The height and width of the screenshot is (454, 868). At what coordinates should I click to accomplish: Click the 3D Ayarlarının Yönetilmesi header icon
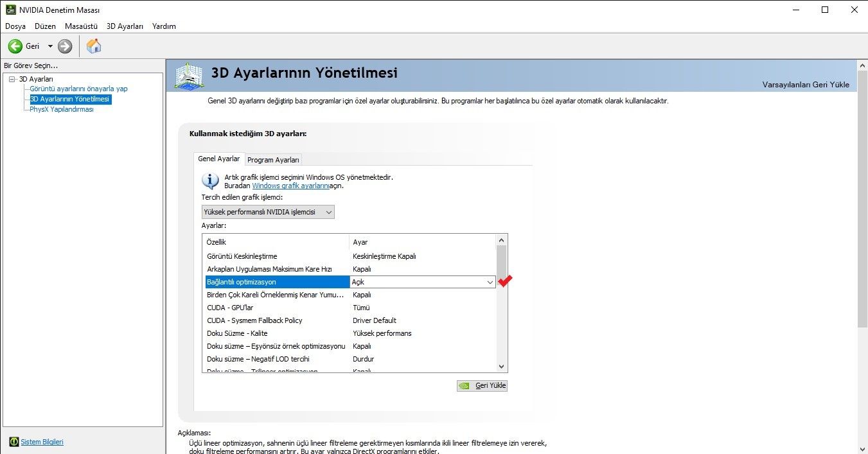coord(188,76)
